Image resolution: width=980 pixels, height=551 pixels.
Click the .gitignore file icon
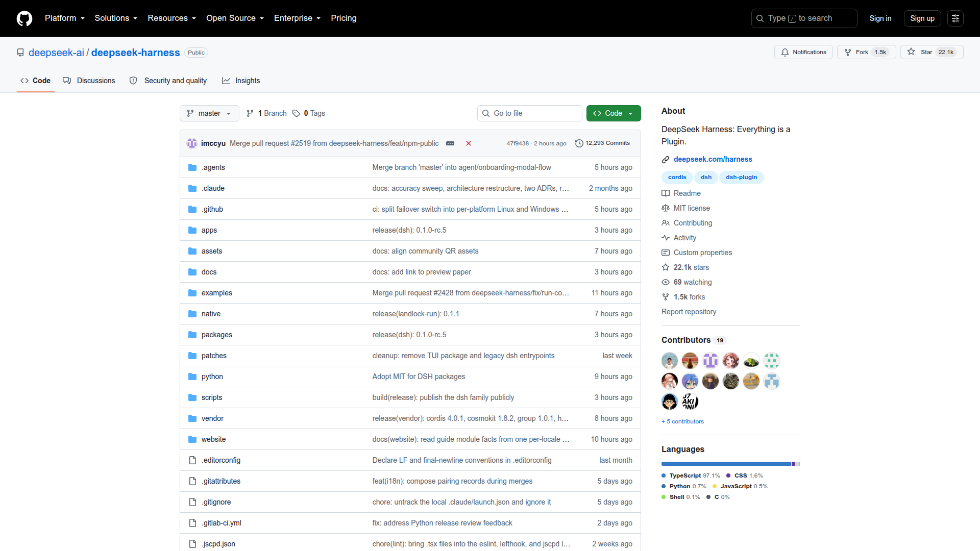pos(192,502)
